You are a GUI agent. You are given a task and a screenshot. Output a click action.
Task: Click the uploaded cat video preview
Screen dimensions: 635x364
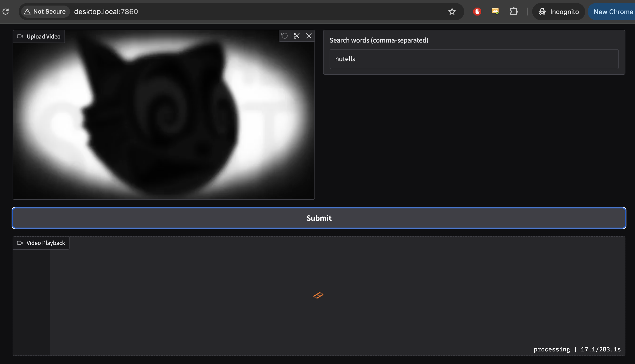164,118
